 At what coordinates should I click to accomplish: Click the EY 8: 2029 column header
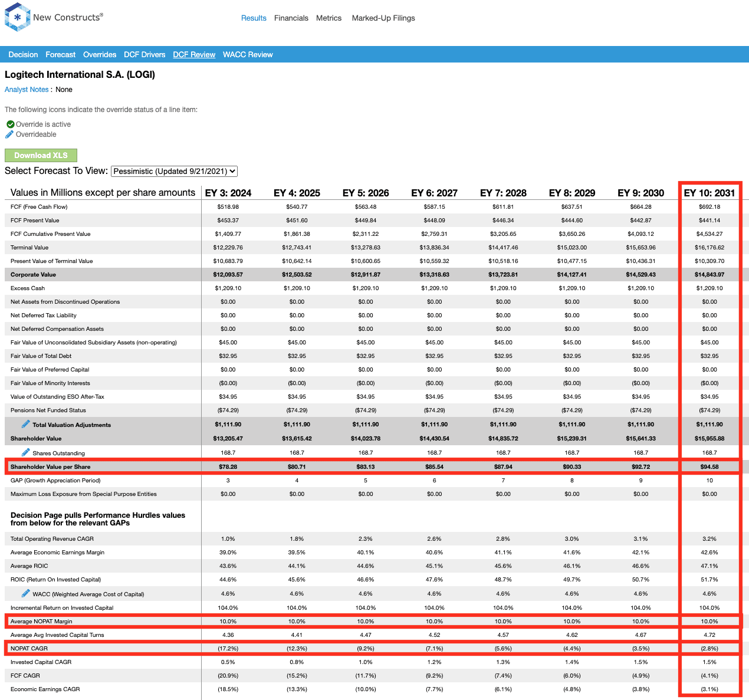(x=572, y=193)
